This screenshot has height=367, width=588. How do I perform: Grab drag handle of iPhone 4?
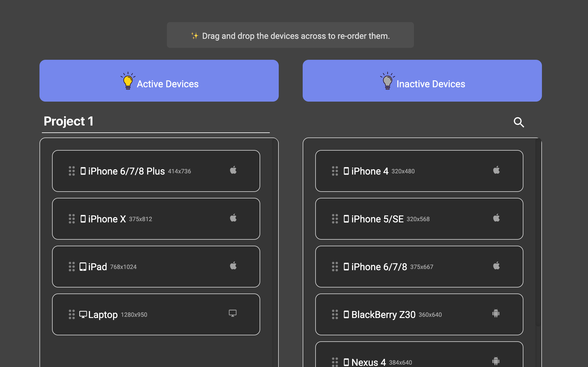point(335,171)
